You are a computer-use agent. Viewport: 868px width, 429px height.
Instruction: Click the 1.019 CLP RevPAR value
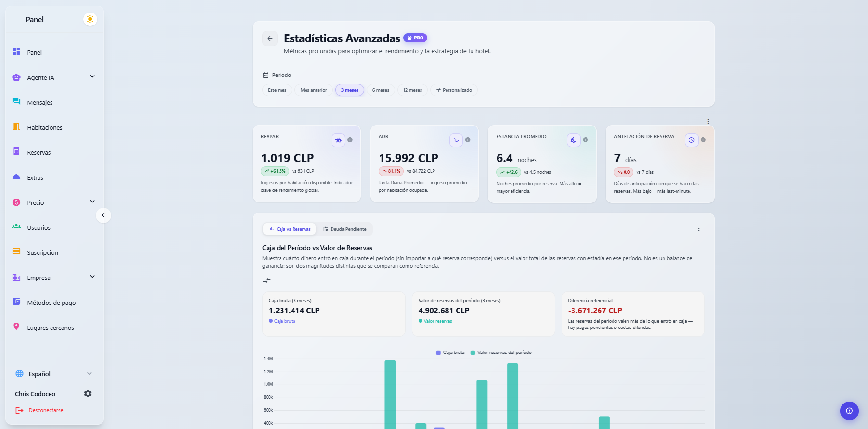click(x=287, y=158)
